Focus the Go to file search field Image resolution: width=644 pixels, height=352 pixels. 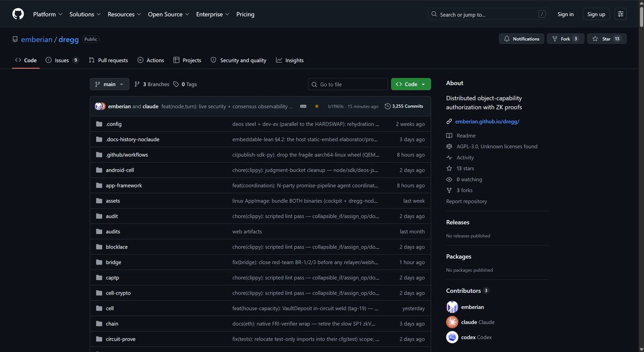point(348,84)
